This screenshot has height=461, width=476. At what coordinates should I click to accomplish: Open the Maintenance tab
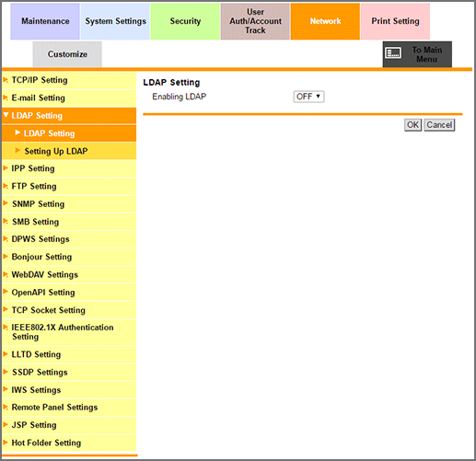pos(45,21)
